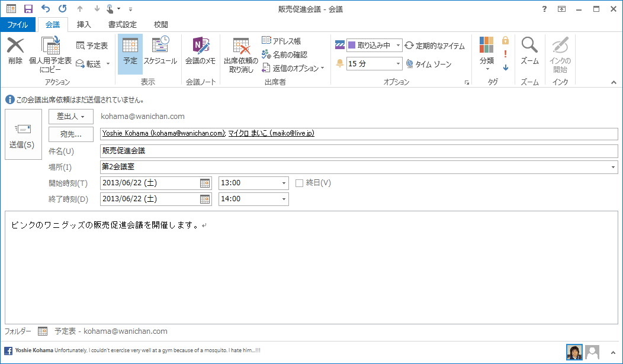This screenshot has width=623, height=364.
Task: Expand 返信のオプション response options
Action: (x=293, y=68)
